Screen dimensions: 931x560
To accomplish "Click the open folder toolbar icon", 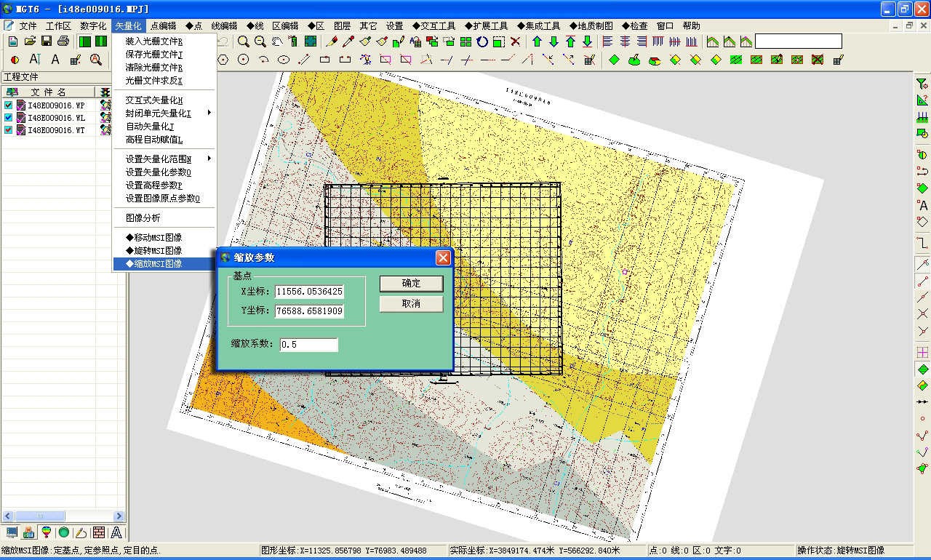I will tap(30, 41).
